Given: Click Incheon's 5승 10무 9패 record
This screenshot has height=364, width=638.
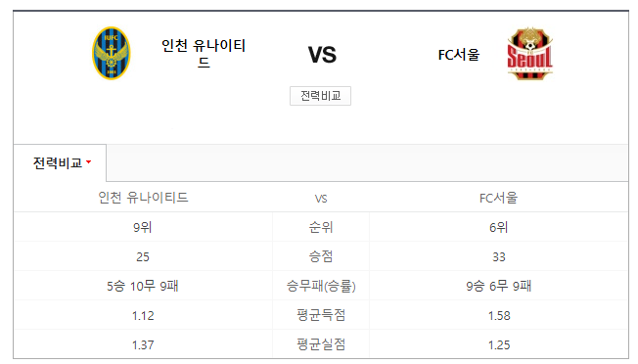Looking at the screenshot, I should point(143,286).
